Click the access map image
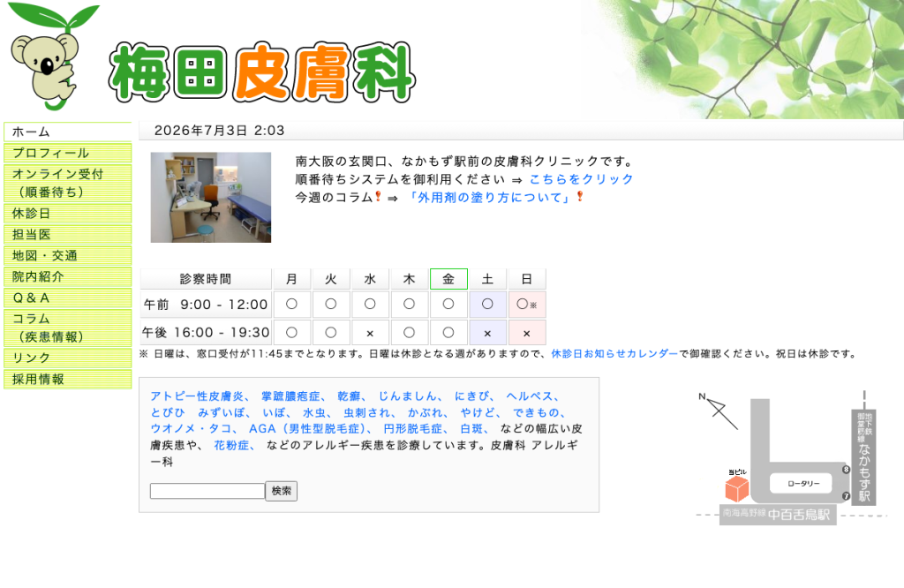 [791, 458]
